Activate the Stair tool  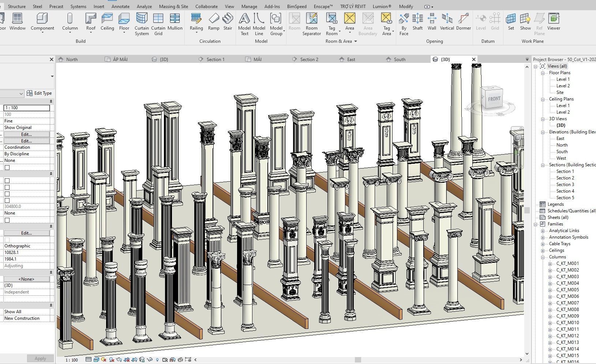click(x=228, y=22)
